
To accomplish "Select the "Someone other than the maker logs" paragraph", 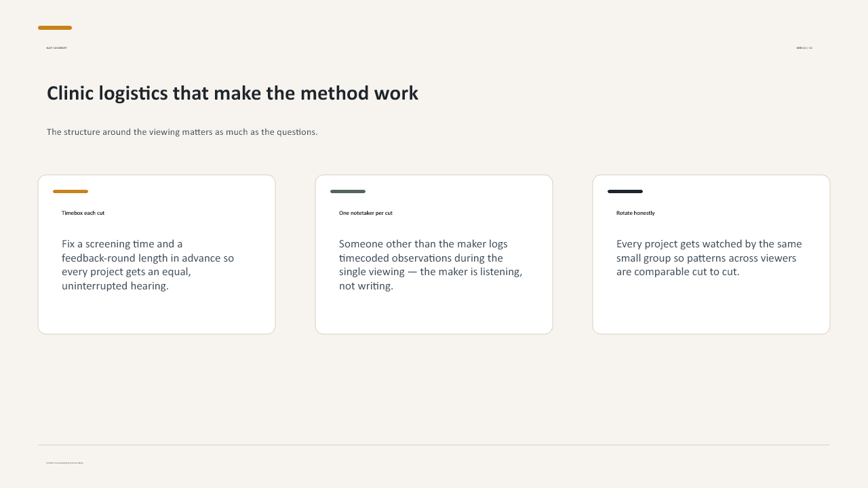I will 431,265.
